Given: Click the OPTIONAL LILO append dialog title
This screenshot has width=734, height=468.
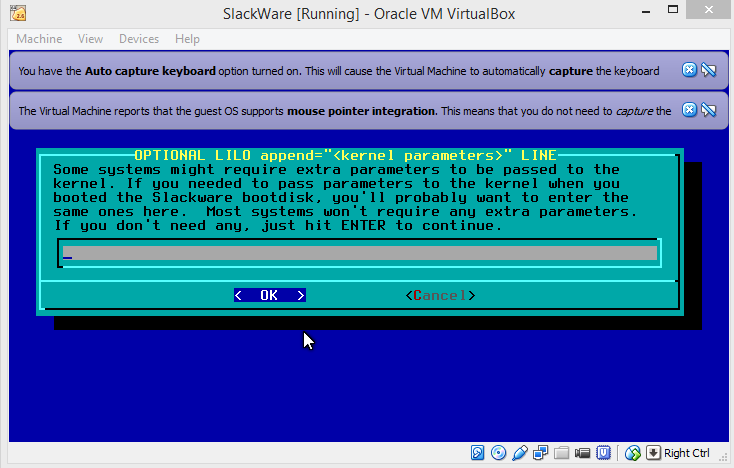Looking at the screenshot, I should click(345, 155).
